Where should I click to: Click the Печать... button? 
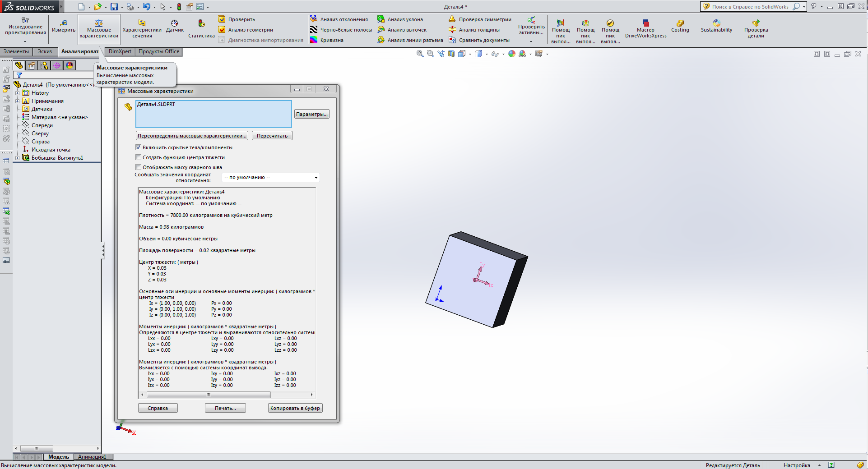[225, 408]
